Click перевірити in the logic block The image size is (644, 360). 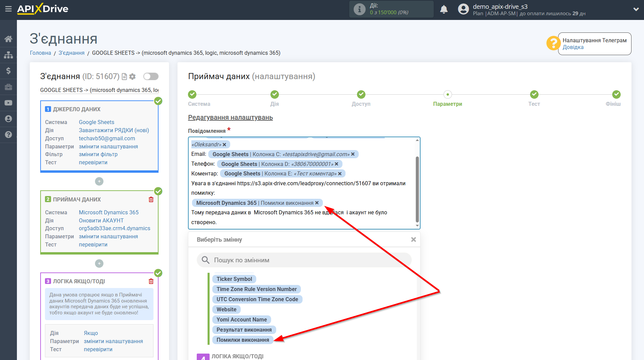tap(98, 349)
